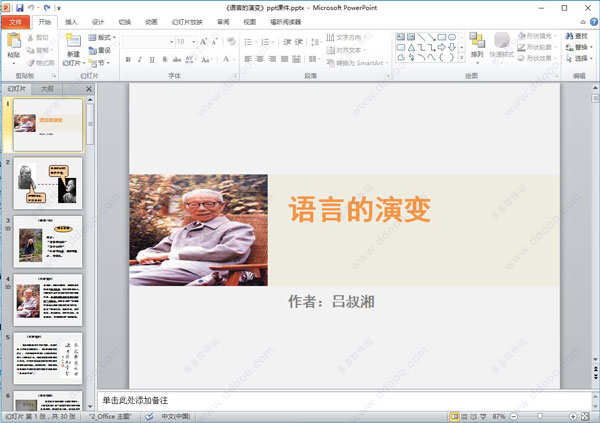Click notes field to add notes
The image size is (600, 423).
[x=344, y=400]
